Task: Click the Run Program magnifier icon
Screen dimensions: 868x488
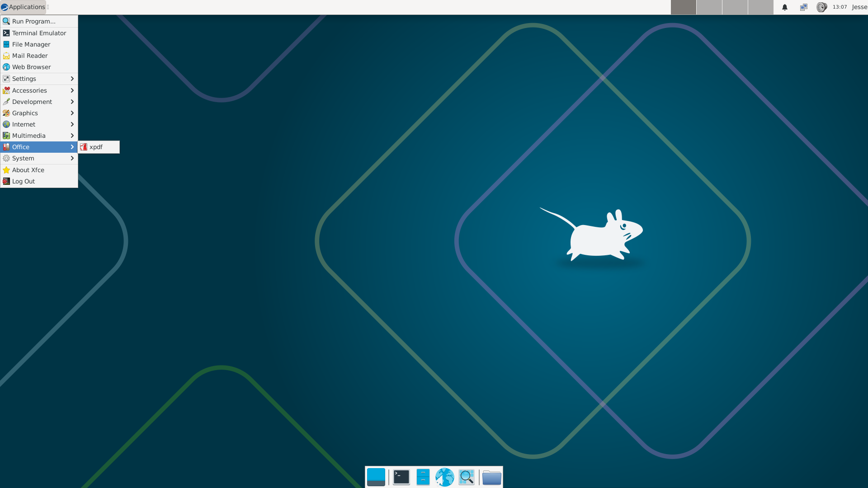Action: [6, 21]
